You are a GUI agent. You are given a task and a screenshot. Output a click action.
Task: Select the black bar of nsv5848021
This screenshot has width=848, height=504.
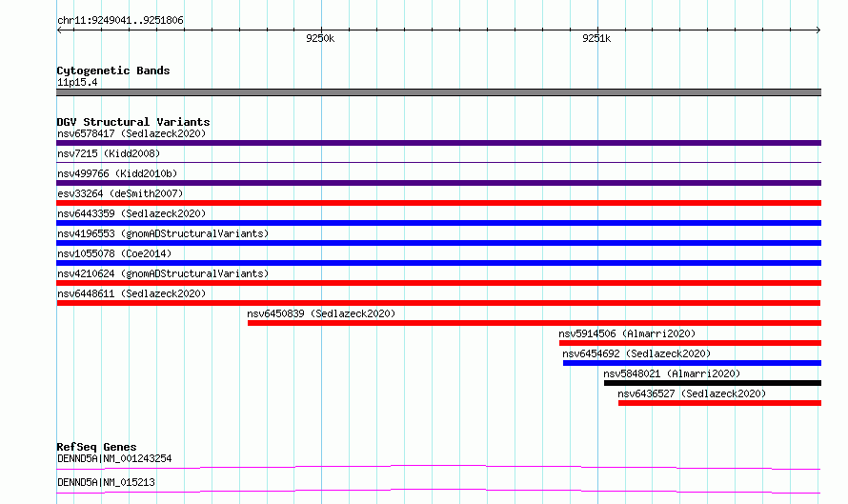[x=713, y=383]
